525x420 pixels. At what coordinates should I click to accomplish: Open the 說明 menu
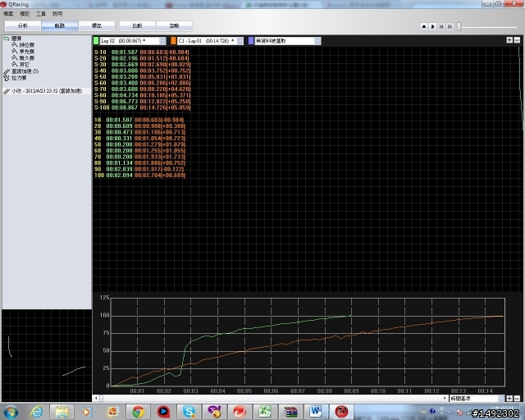click(x=57, y=14)
